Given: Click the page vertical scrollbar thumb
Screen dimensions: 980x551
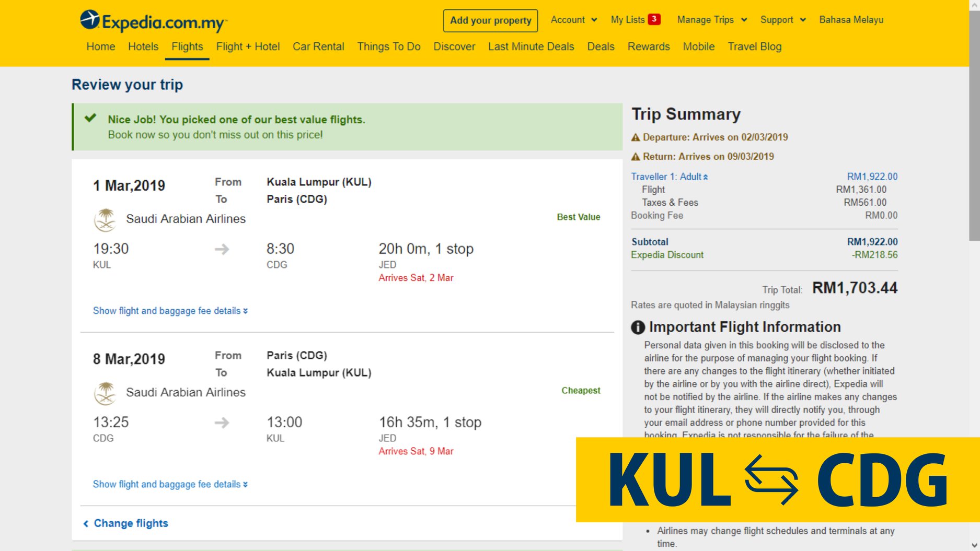Looking at the screenshot, I should tap(974, 125).
